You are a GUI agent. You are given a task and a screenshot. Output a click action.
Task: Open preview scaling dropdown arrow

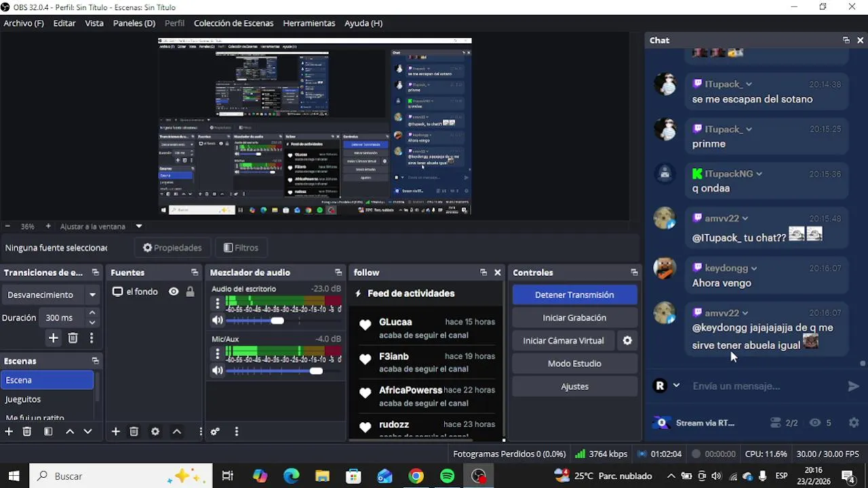[139, 226]
